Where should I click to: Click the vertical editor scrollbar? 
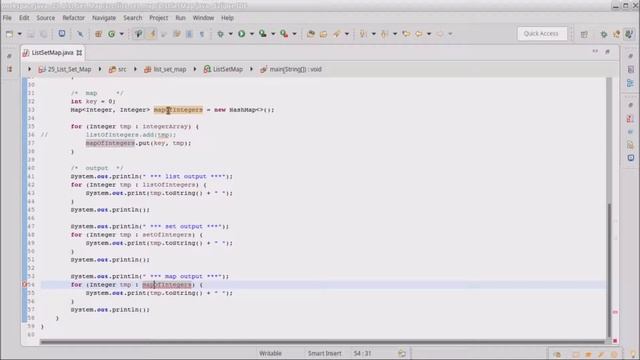pos(609,270)
